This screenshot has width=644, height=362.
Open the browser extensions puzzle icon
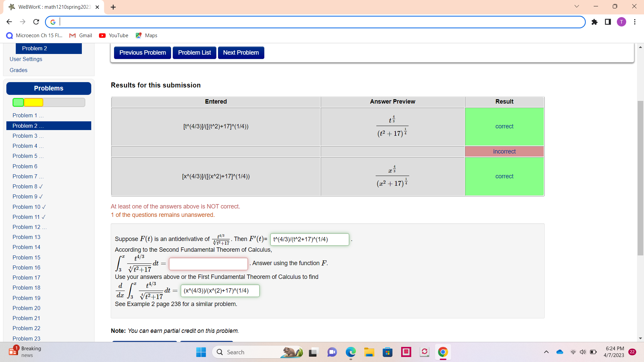[x=595, y=22]
